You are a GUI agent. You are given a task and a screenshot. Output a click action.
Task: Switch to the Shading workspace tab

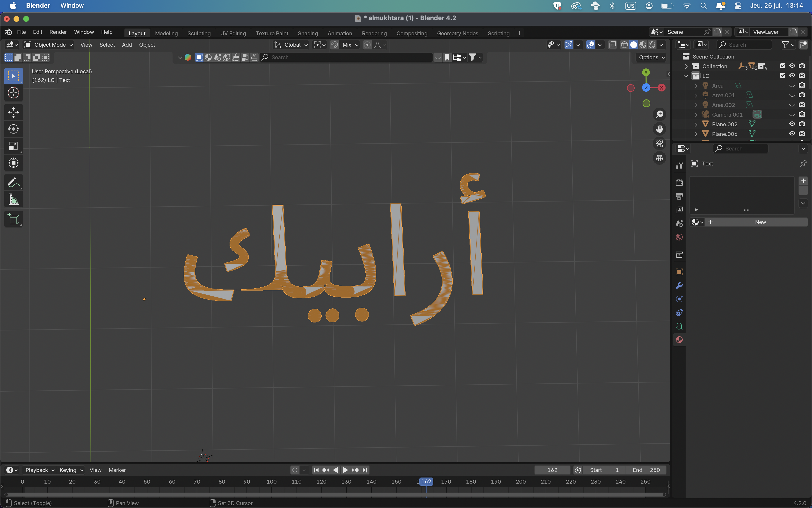[x=308, y=33]
